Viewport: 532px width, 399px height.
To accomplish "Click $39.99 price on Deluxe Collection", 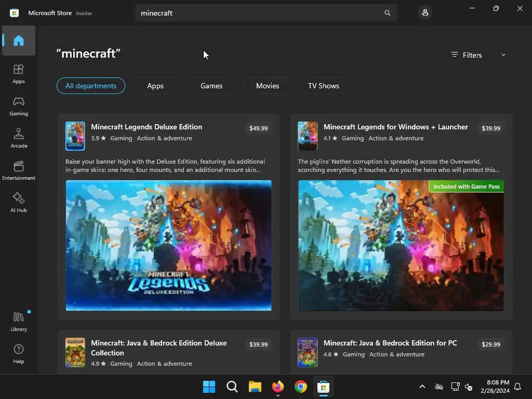I will click(259, 344).
